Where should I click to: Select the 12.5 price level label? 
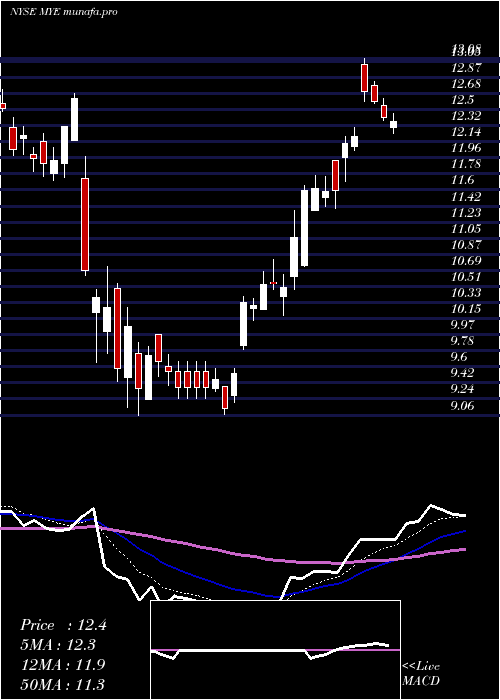pyautogui.click(x=462, y=100)
